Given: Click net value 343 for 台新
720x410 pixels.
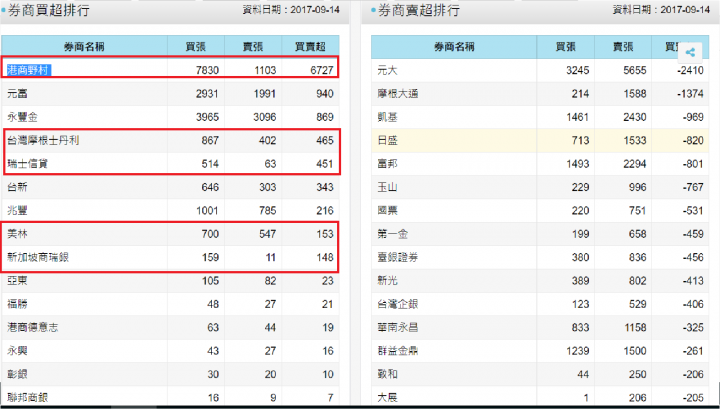Looking at the screenshot, I should coord(325,187).
